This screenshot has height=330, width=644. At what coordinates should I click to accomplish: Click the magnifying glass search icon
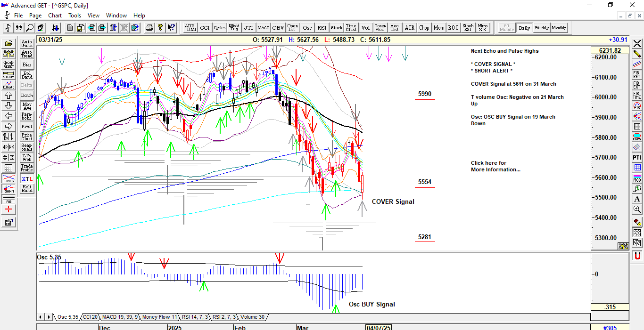click(x=30, y=28)
